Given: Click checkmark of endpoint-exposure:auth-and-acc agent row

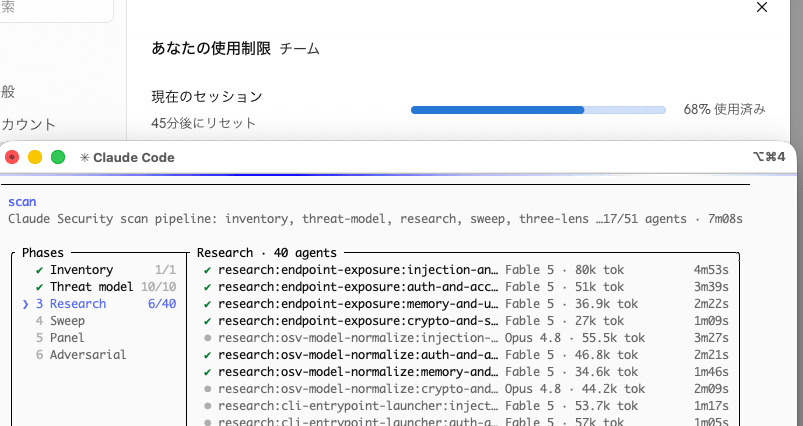Looking at the screenshot, I should [207, 287].
